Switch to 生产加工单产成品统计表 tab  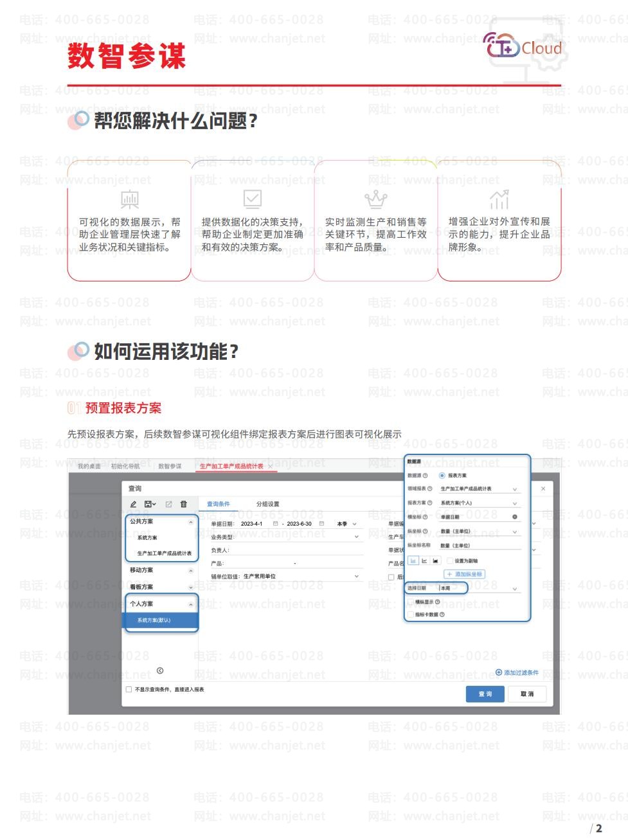(x=231, y=466)
